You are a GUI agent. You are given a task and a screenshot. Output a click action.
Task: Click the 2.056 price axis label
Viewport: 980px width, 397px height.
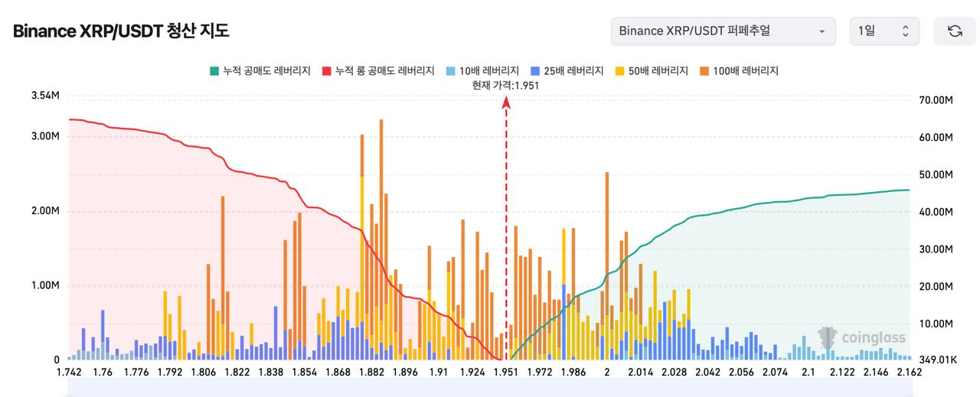coord(741,373)
